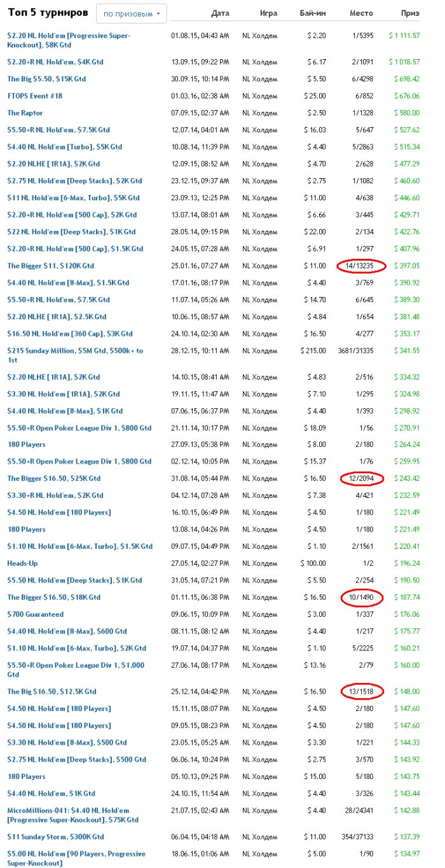The image size is (445, 868).
Task: Click the 'Место' column header
Action: click(361, 13)
